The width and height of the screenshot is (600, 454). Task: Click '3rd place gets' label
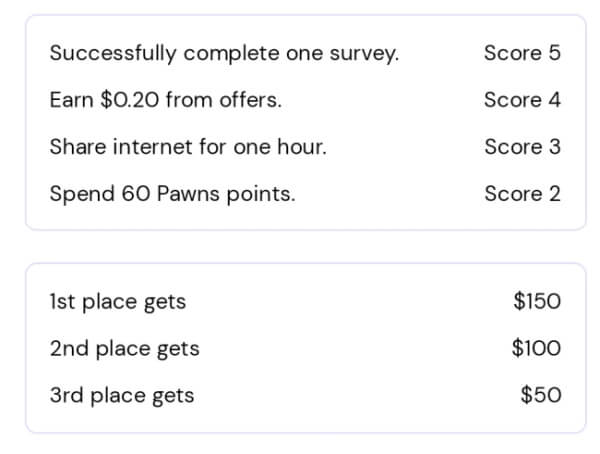[x=122, y=396]
